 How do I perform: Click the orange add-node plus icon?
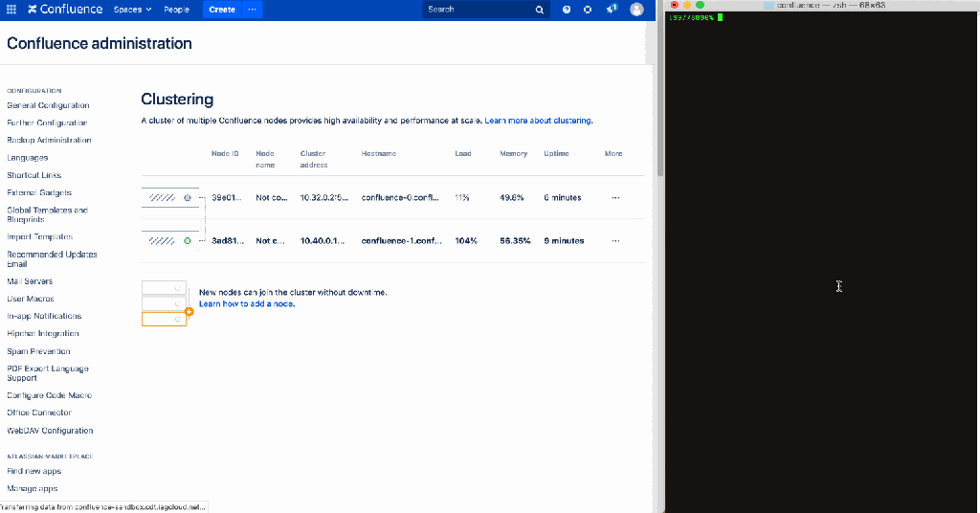pyautogui.click(x=189, y=312)
